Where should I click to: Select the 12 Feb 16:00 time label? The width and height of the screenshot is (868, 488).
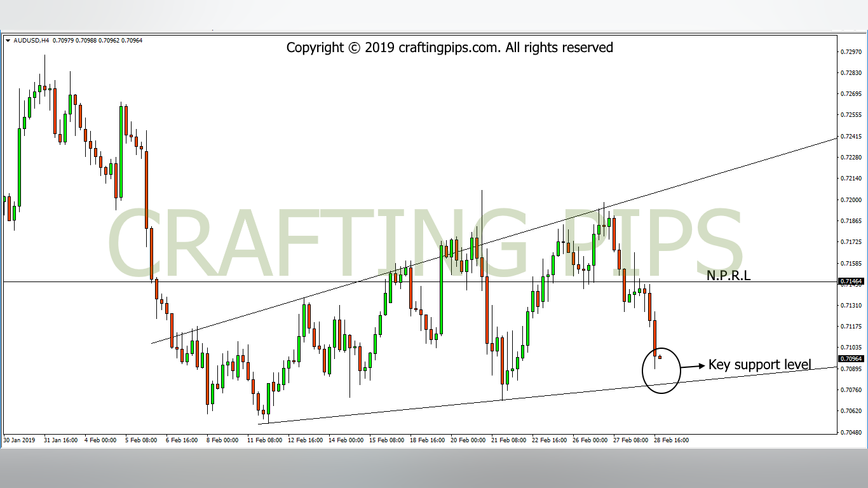(305, 440)
